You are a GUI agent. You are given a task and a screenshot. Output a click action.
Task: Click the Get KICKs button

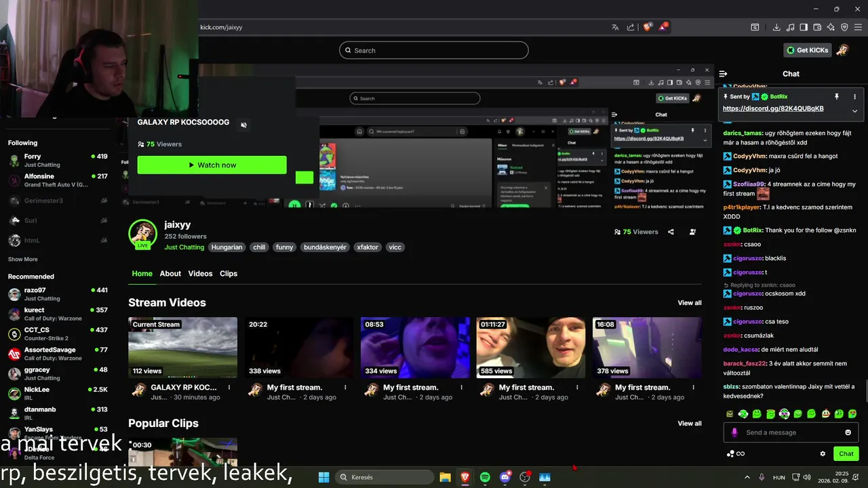pyautogui.click(x=808, y=50)
